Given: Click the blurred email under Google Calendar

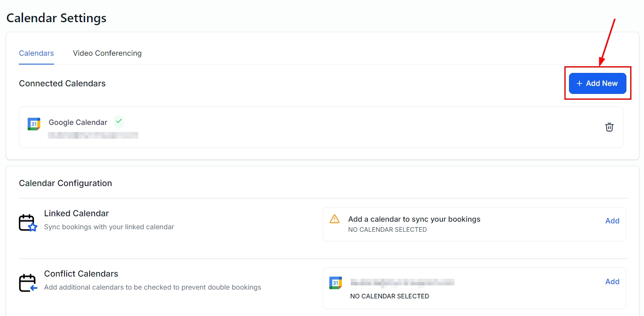Looking at the screenshot, I should coord(93,135).
